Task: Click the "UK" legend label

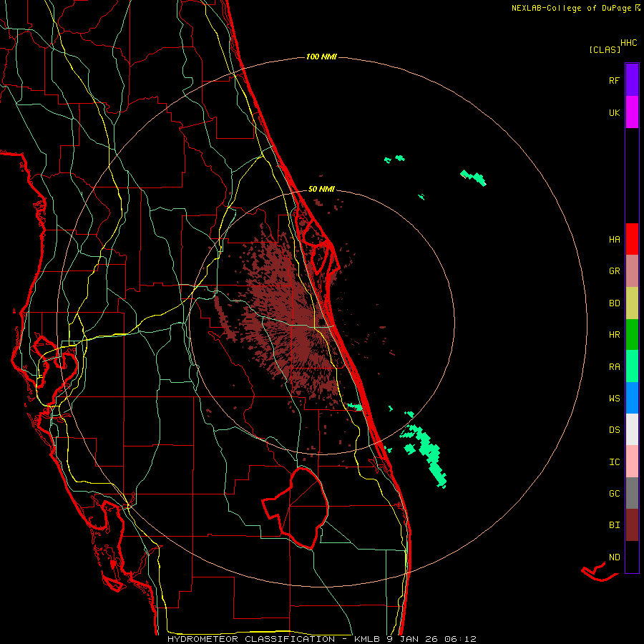Action: point(614,112)
